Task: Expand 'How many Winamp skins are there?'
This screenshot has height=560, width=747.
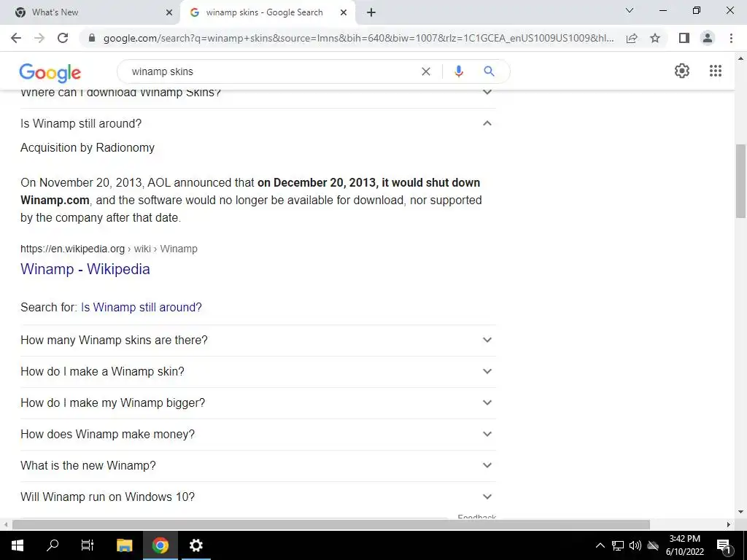Action: pyautogui.click(x=258, y=340)
